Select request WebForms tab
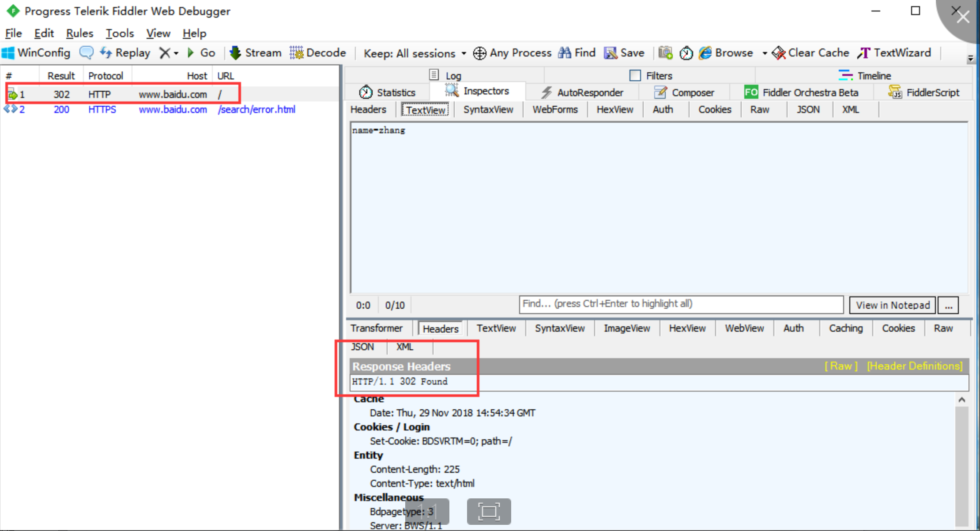 [x=555, y=109]
